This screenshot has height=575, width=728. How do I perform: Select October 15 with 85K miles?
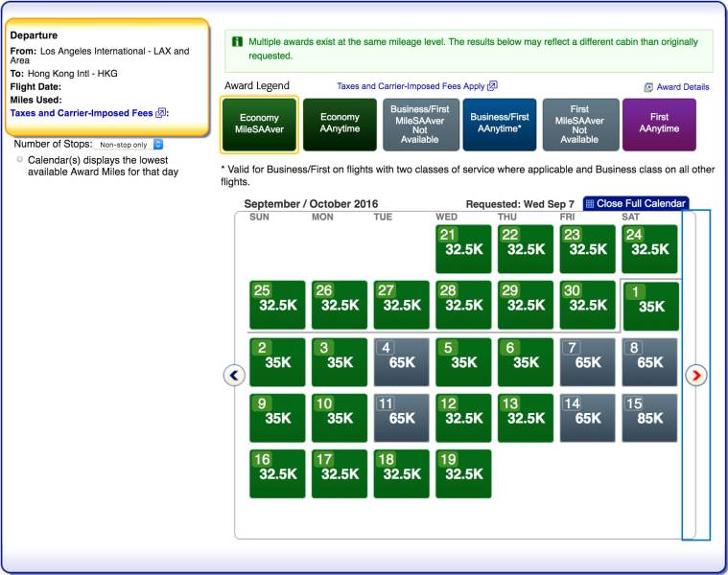tap(649, 417)
